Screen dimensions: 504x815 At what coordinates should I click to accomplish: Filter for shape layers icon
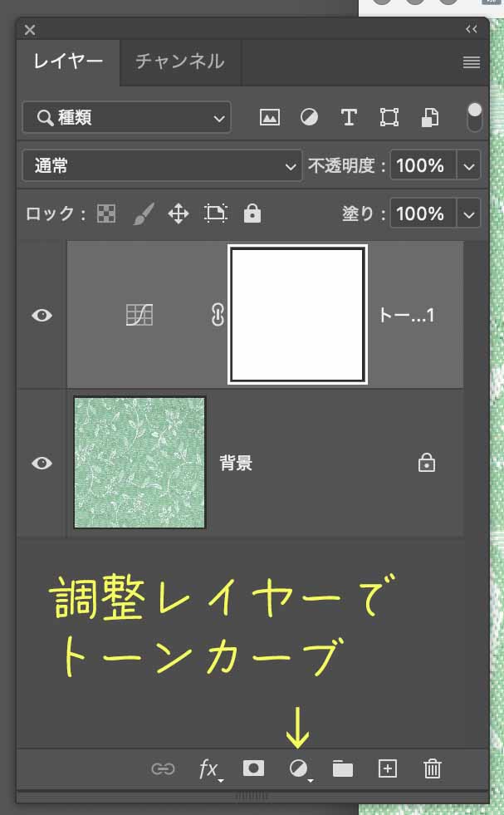[x=389, y=118]
